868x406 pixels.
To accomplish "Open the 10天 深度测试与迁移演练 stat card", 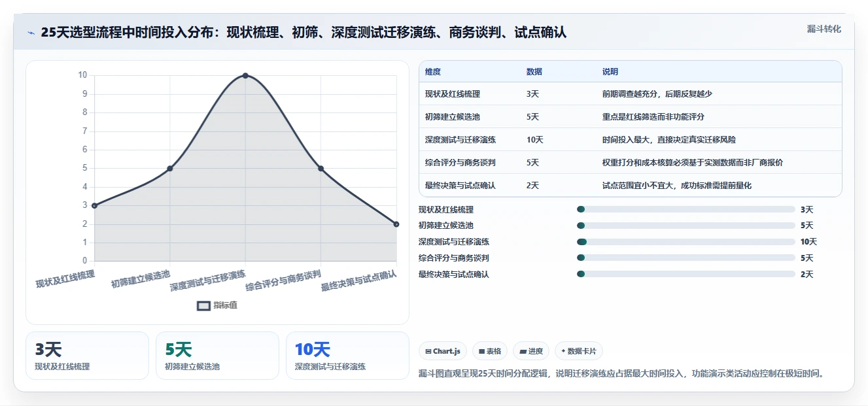I will click(x=348, y=356).
